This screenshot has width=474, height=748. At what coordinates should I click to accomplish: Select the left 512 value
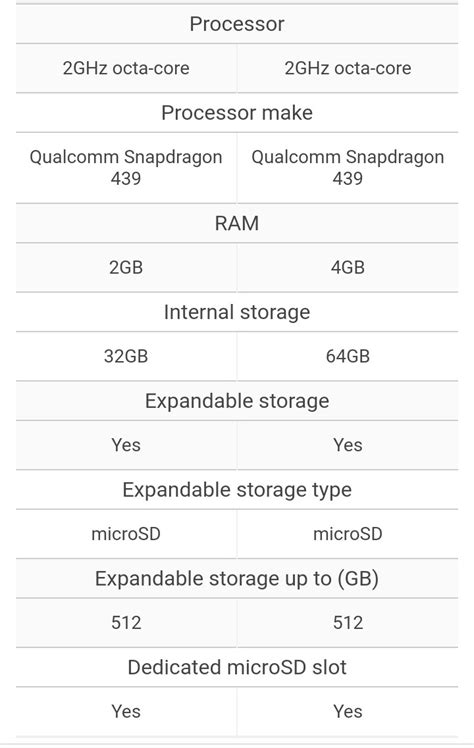126,623
